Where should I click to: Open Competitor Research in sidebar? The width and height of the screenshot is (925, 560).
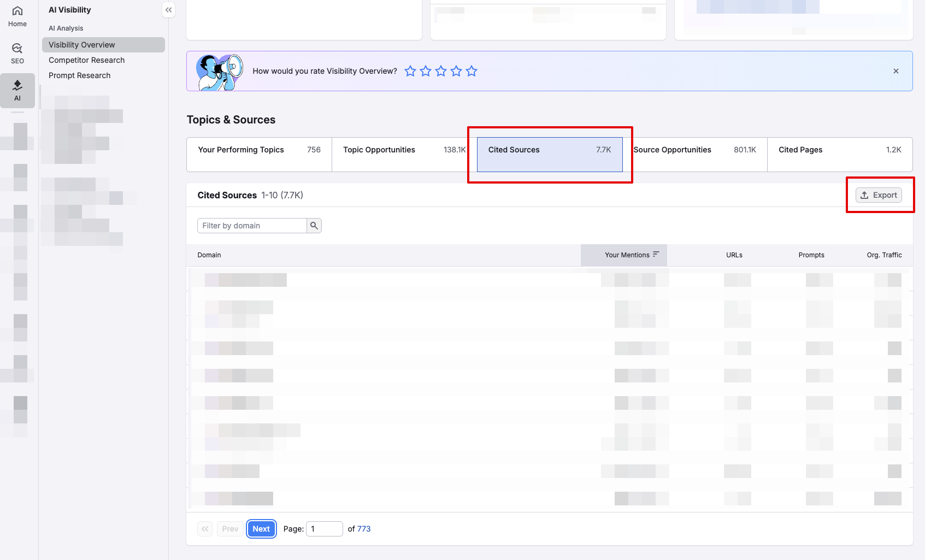pyautogui.click(x=86, y=60)
